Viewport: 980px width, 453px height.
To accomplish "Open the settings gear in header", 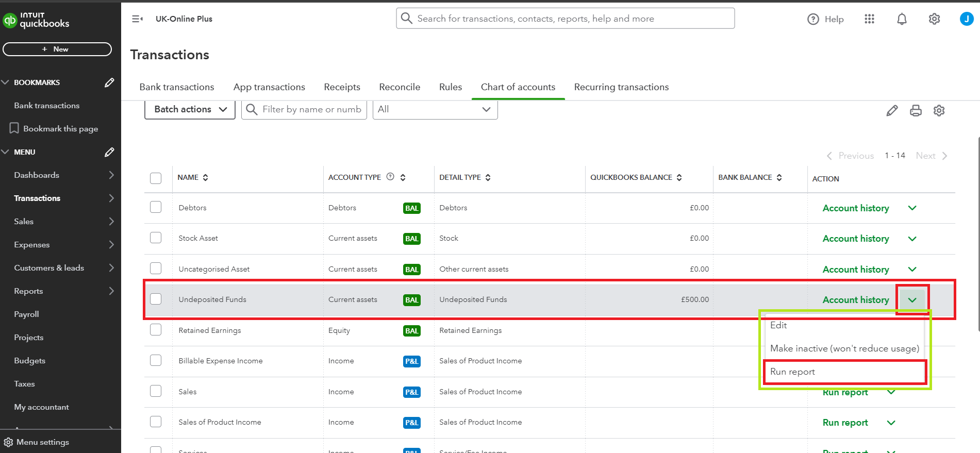I will point(934,19).
